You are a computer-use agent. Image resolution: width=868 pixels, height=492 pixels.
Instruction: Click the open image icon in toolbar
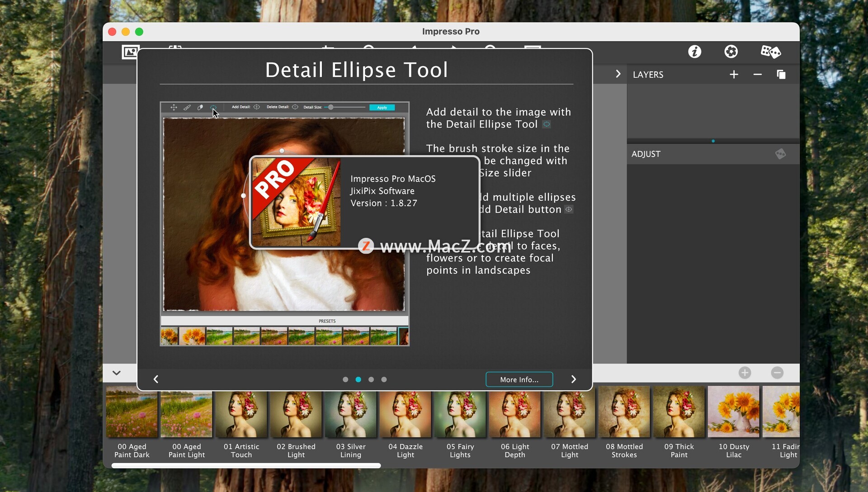(x=130, y=52)
